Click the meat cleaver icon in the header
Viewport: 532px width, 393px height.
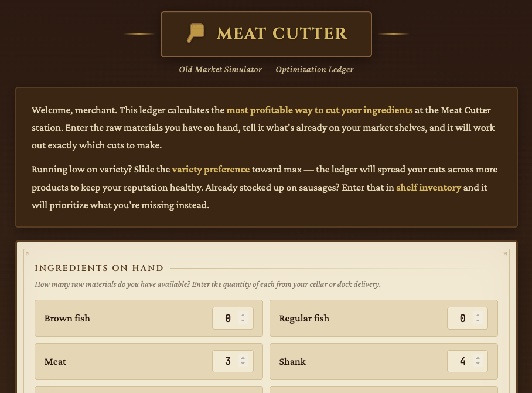(196, 33)
